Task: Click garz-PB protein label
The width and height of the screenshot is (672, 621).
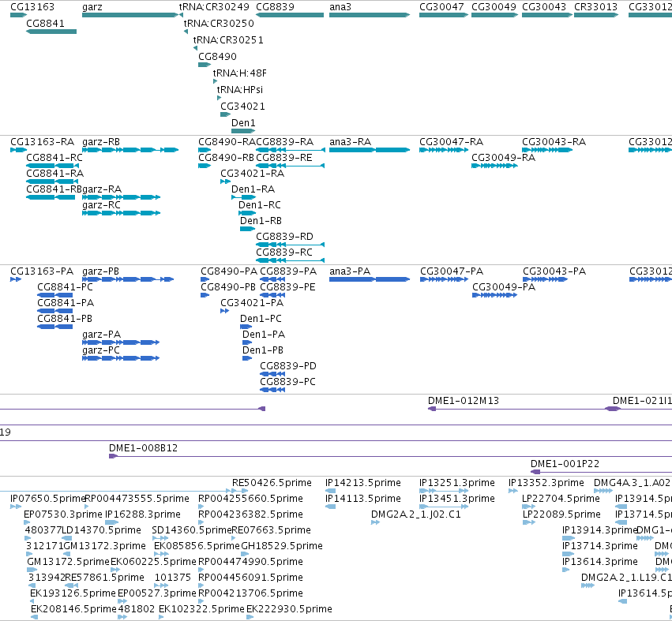Action: (100, 271)
